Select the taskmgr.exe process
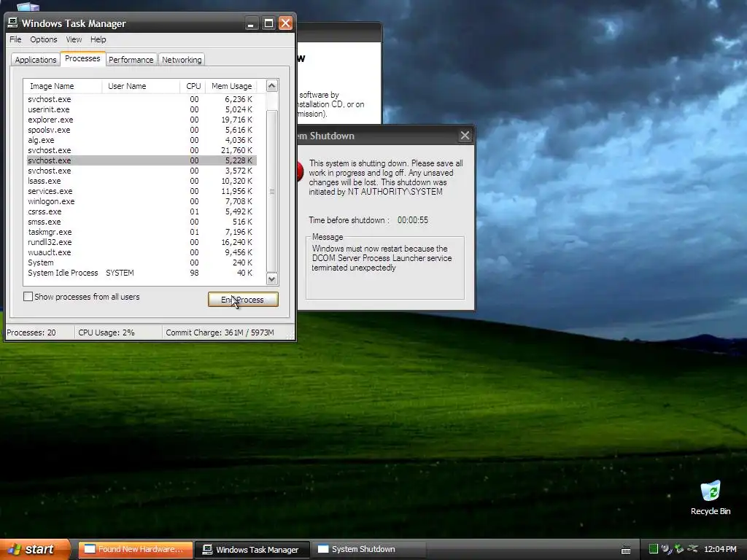The width and height of the screenshot is (747, 560). pyautogui.click(x=141, y=232)
